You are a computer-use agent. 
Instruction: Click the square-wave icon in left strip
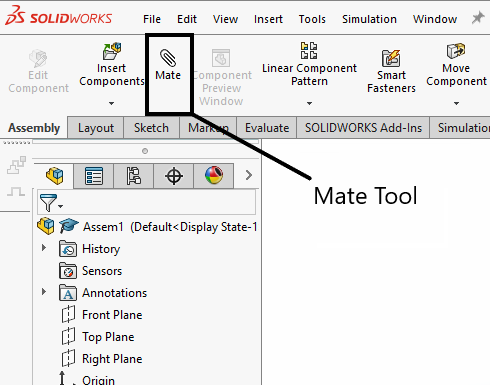point(16,191)
